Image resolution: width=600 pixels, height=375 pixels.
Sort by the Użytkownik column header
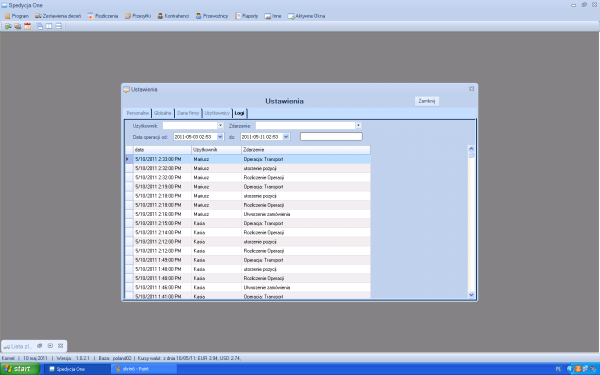[216, 150]
